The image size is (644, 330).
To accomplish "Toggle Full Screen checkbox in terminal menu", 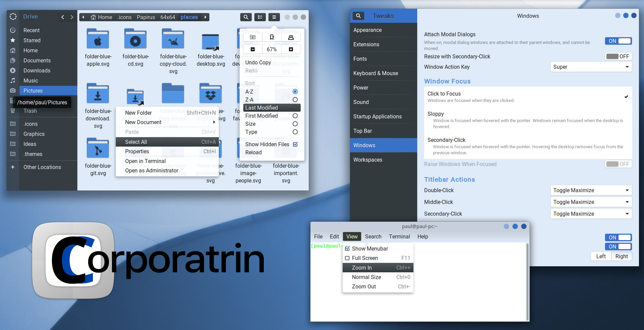I will [x=347, y=258].
